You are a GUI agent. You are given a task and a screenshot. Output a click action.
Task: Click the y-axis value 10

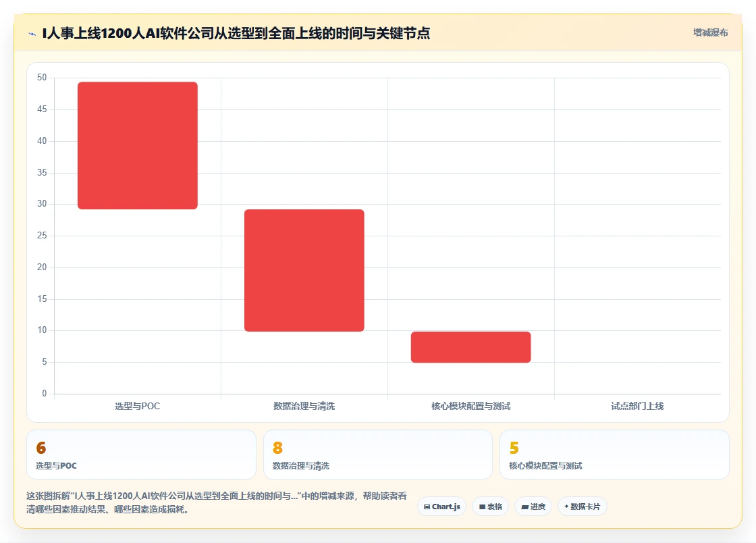42,330
